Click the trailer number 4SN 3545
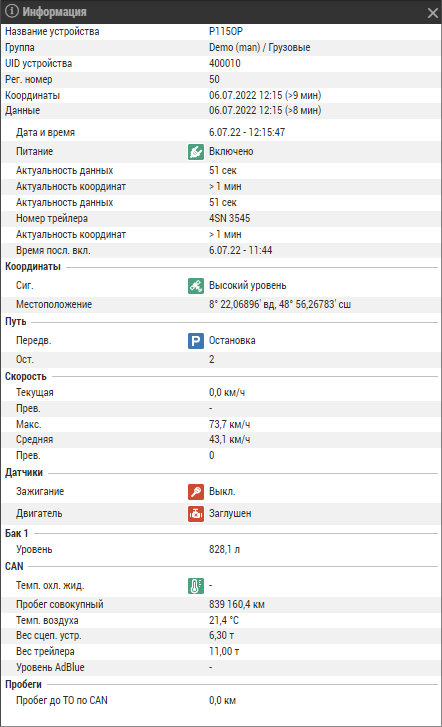 pyautogui.click(x=229, y=218)
